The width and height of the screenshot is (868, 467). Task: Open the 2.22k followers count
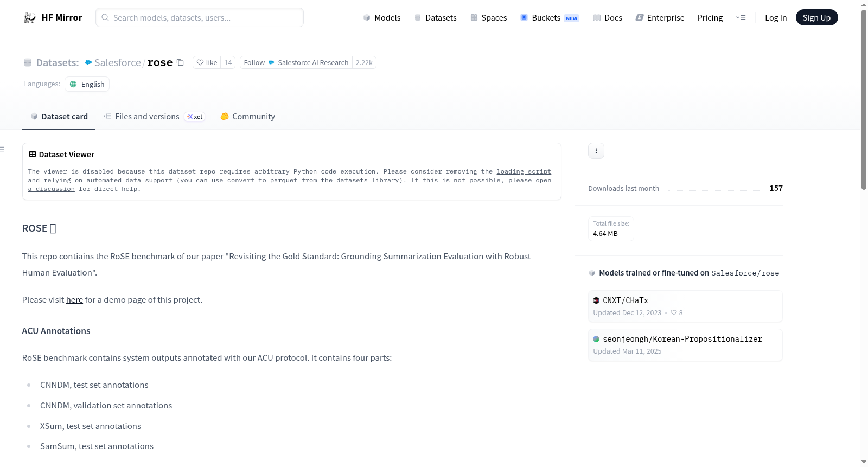click(x=364, y=63)
